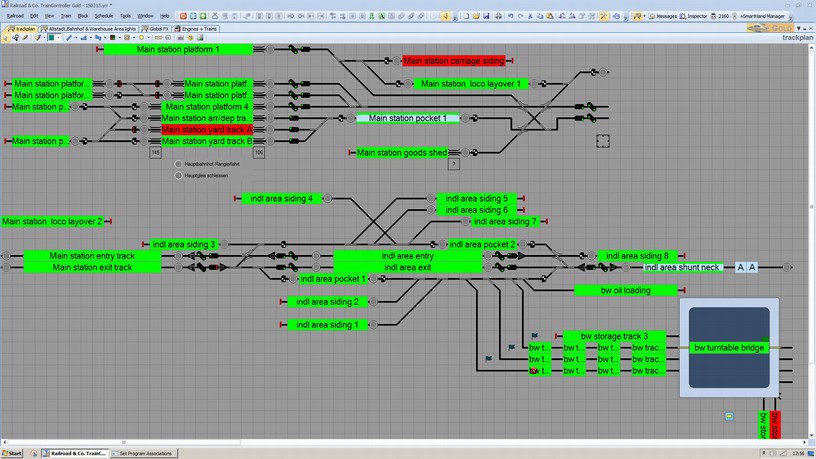This screenshot has height=459, width=816.
Task: Click the green locomotive icon in top toolbar
Action: (372, 16)
